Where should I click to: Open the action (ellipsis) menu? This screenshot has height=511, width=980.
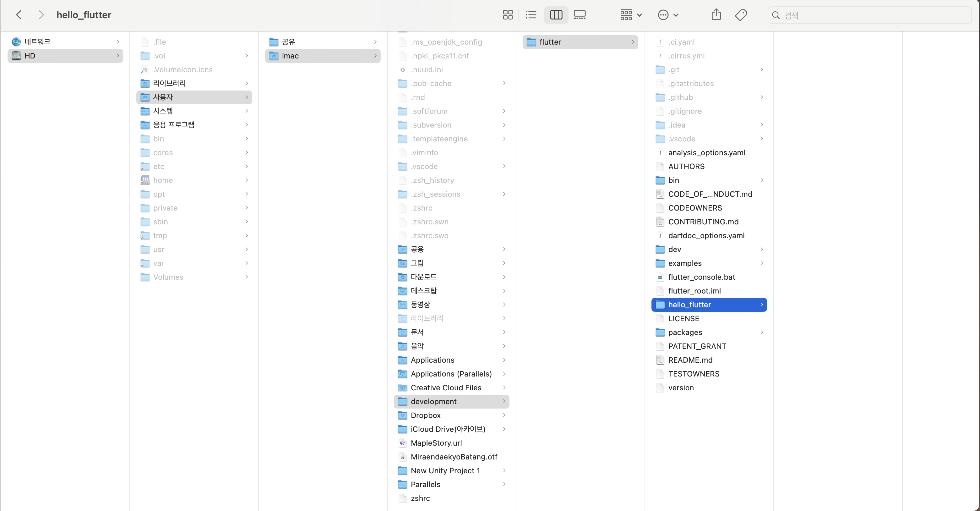click(x=668, y=15)
